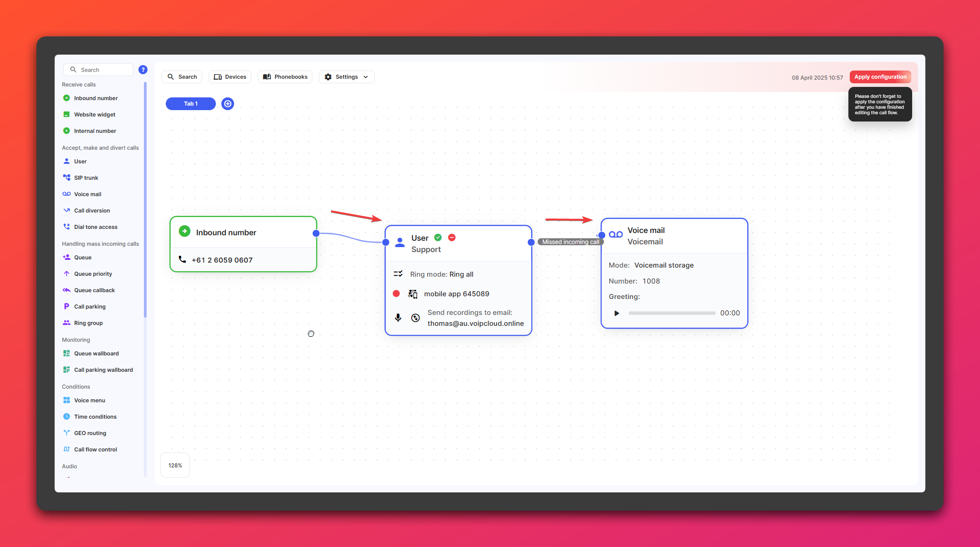Open the Settings dropdown
Viewport: 980px width, 547px height.
[347, 77]
